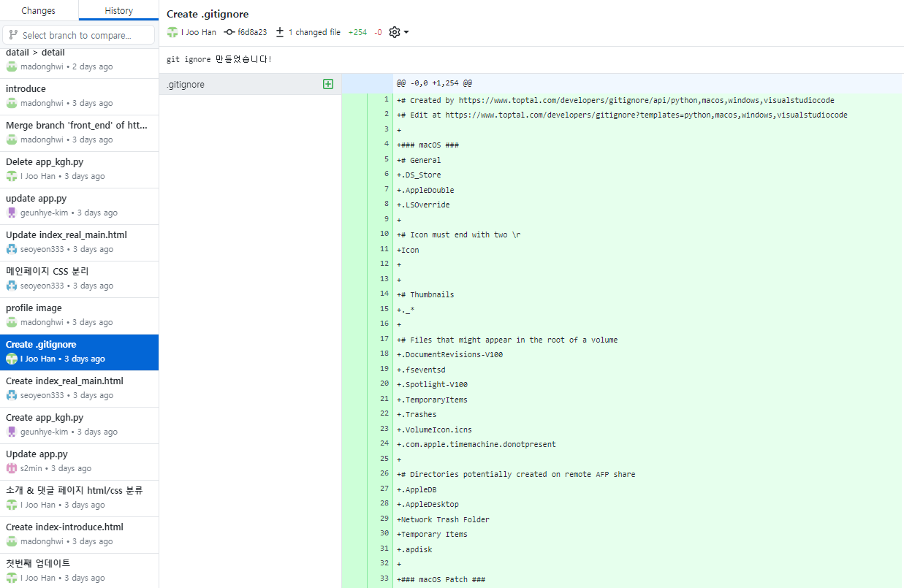Image resolution: width=904 pixels, height=588 pixels.
Task: Click madonghwi avatar on 'Create index-introduce.html'
Action: coord(11,541)
